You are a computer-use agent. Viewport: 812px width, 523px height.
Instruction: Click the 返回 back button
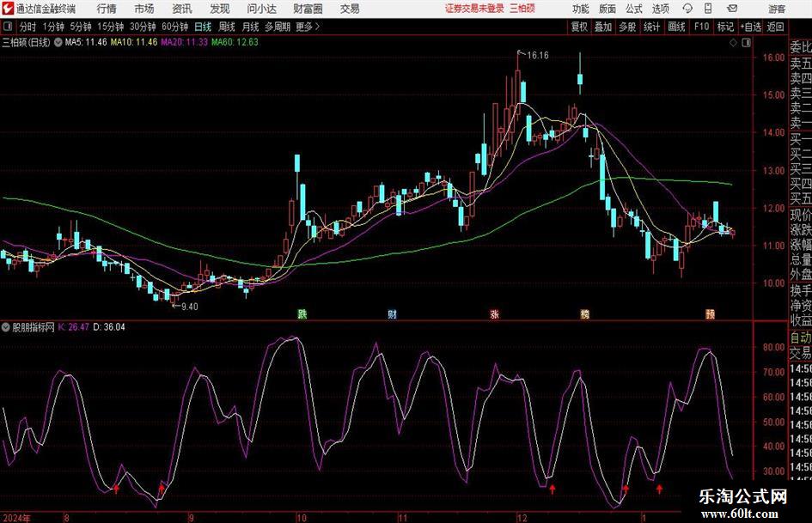tap(775, 27)
